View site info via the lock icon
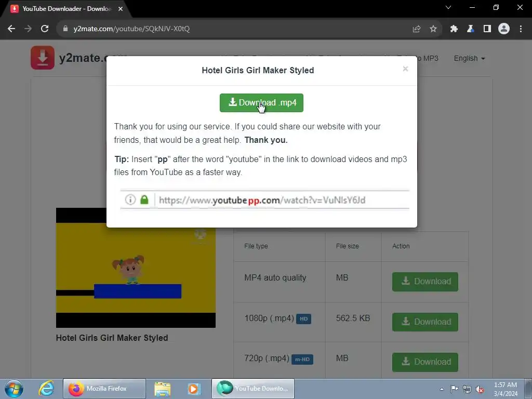The height and width of the screenshot is (399, 532). point(65,29)
